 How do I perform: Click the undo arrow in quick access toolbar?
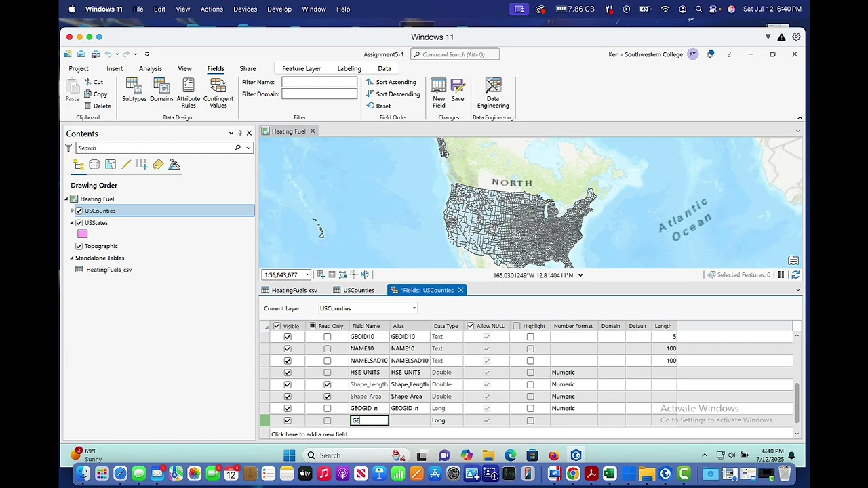click(108, 54)
